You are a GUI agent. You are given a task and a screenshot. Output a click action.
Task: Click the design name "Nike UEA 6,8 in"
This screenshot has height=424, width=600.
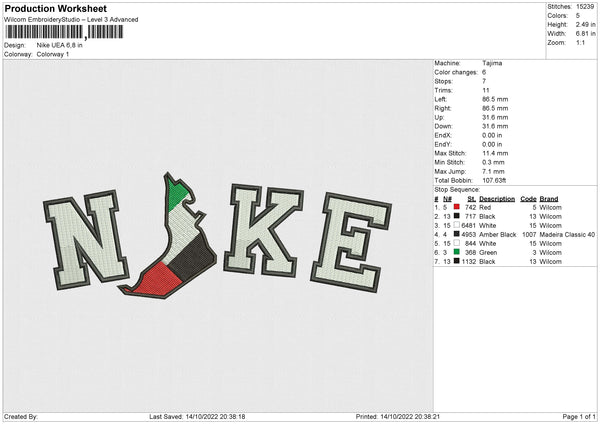59,45
